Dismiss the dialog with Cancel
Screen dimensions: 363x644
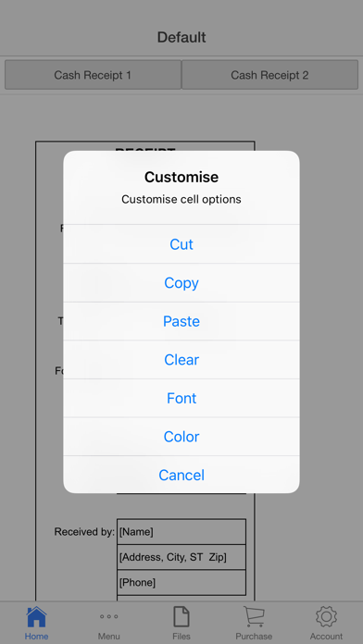[181, 475]
